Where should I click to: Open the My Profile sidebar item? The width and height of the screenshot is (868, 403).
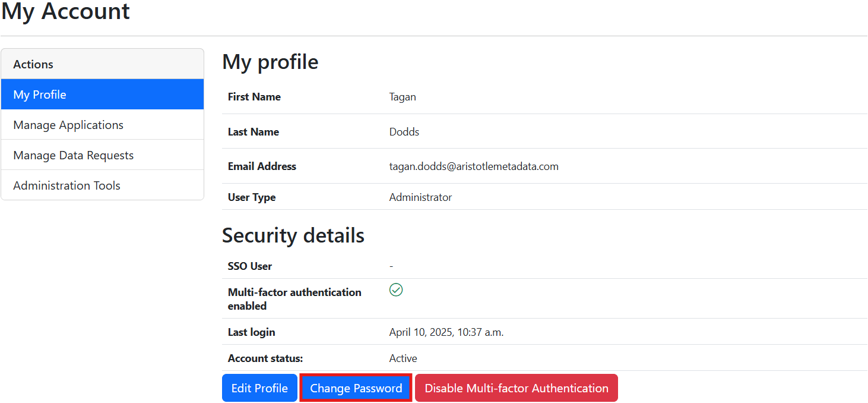point(102,95)
